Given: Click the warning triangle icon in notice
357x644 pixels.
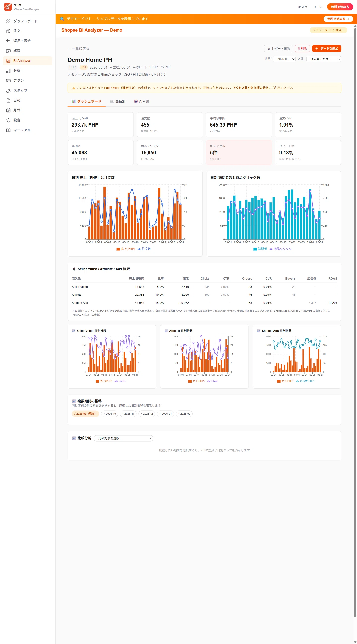Looking at the screenshot, I should tap(74, 88).
